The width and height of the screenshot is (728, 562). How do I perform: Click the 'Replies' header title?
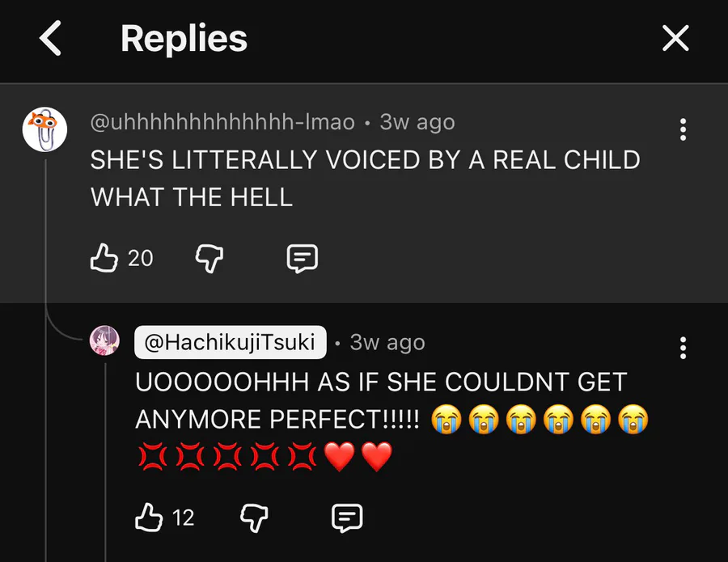click(x=184, y=39)
